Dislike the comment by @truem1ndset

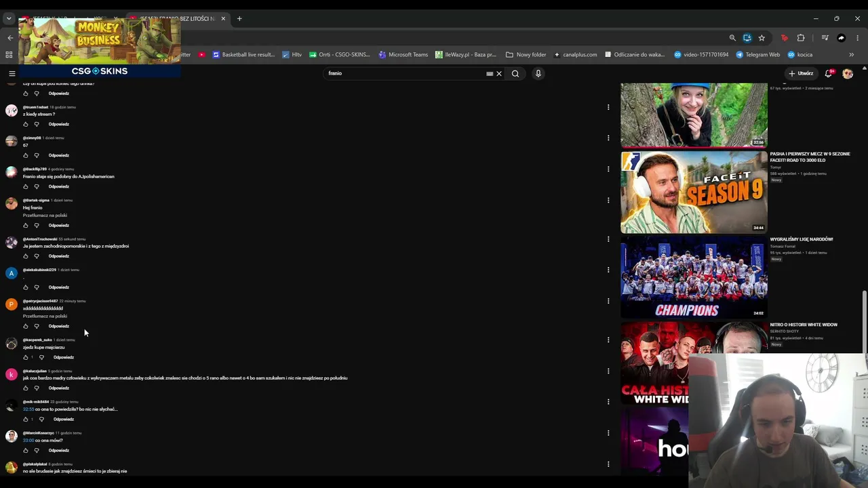tap(37, 124)
